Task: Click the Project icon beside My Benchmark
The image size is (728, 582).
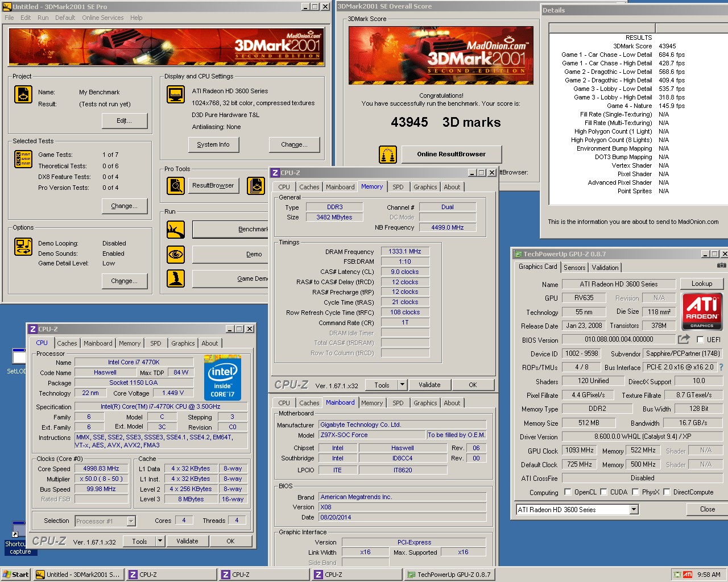Action: (x=23, y=94)
